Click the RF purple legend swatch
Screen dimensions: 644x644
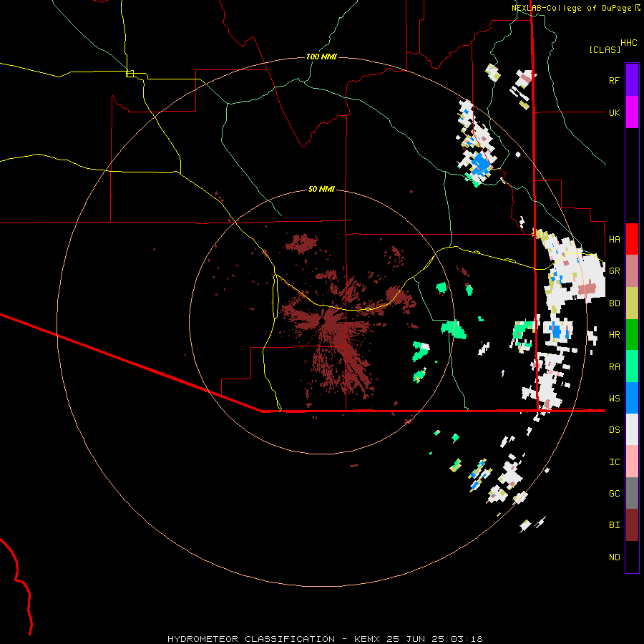point(632,80)
